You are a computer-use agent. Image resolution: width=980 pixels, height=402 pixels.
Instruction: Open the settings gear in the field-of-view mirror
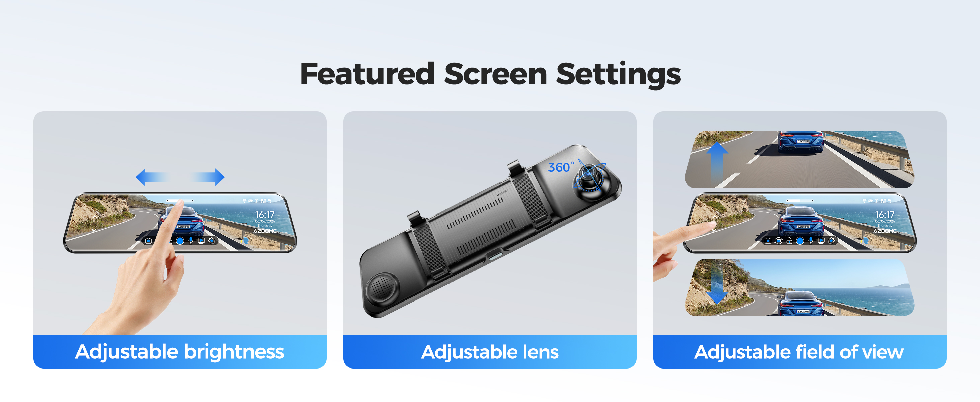(832, 241)
